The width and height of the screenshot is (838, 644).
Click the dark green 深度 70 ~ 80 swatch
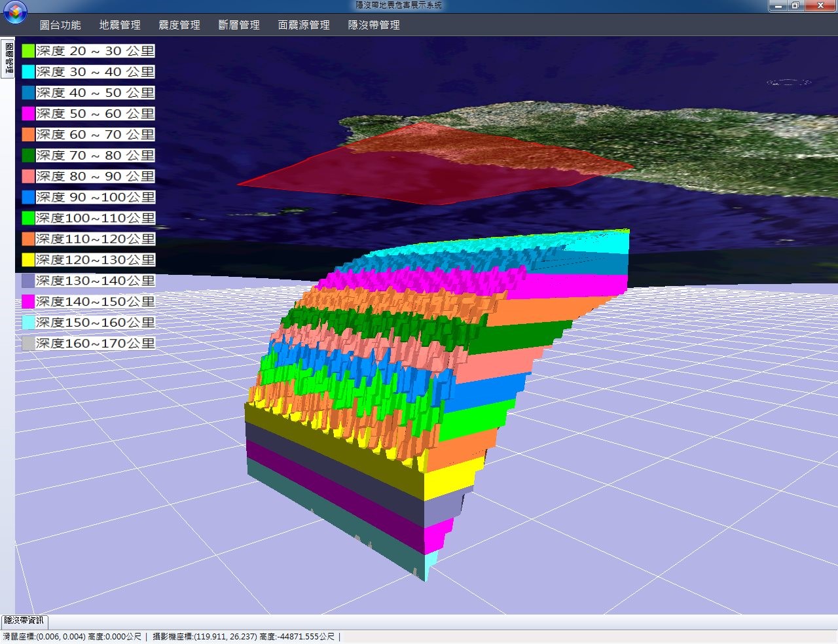(28, 156)
